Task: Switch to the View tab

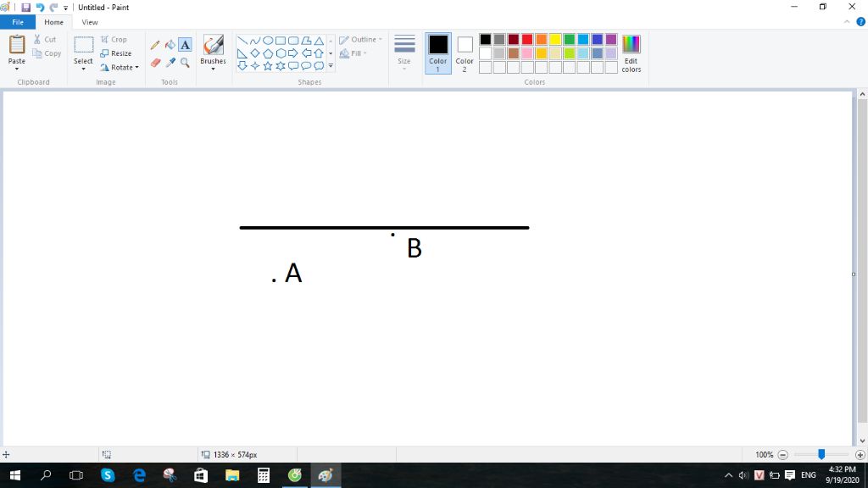Action: point(90,22)
